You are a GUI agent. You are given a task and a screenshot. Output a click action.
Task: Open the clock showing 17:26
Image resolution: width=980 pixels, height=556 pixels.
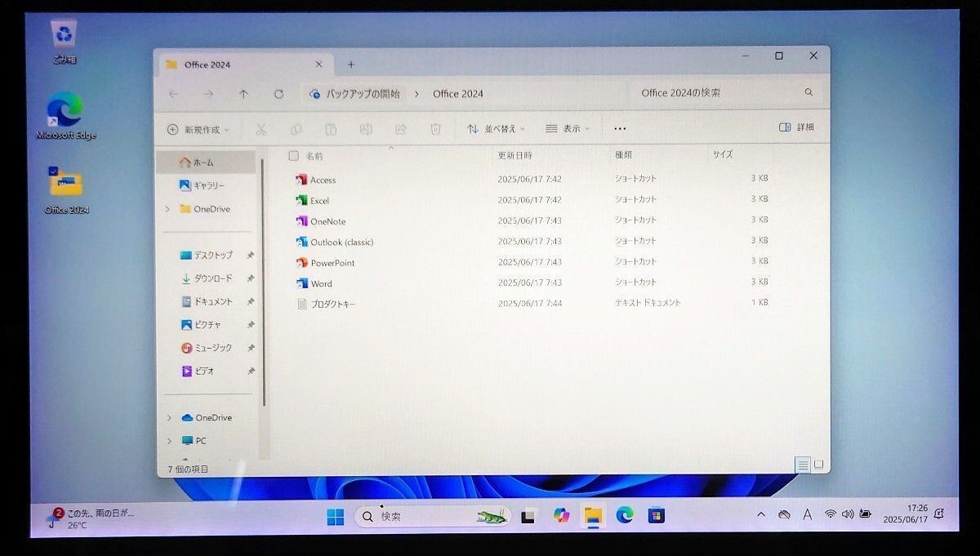coord(906,514)
